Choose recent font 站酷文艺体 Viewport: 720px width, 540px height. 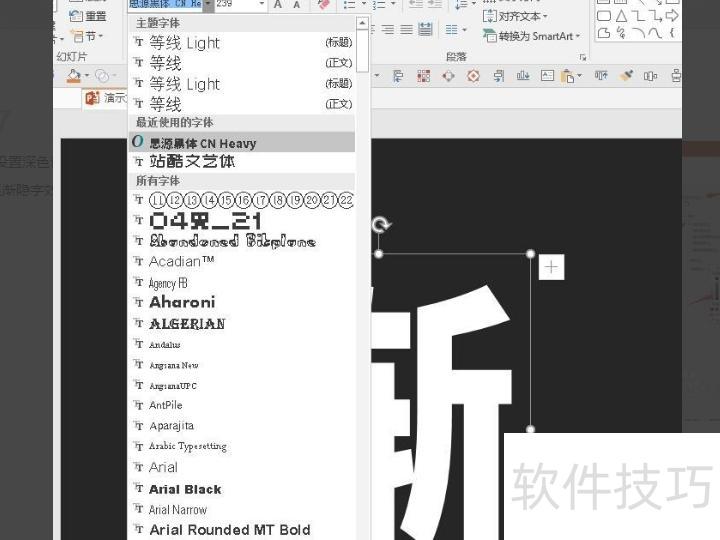click(x=242, y=162)
